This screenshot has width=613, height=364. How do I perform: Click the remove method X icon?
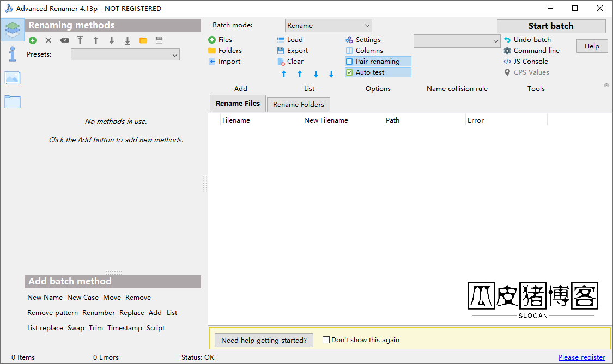coord(48,40)
